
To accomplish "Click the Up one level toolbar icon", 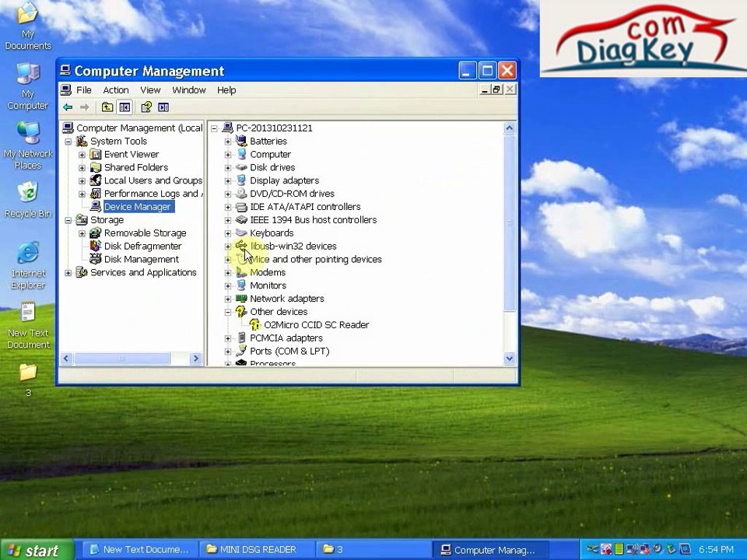I will click(x=107, y=107).
